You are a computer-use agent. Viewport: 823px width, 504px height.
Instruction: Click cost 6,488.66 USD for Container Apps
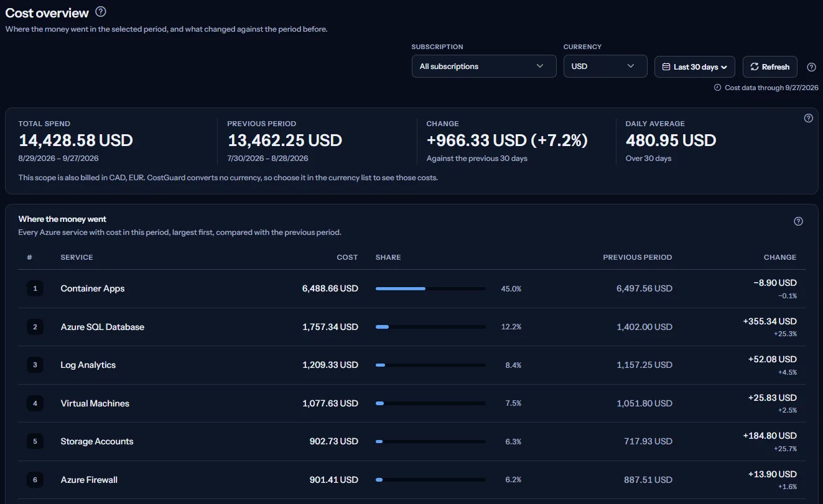point(330,288)
